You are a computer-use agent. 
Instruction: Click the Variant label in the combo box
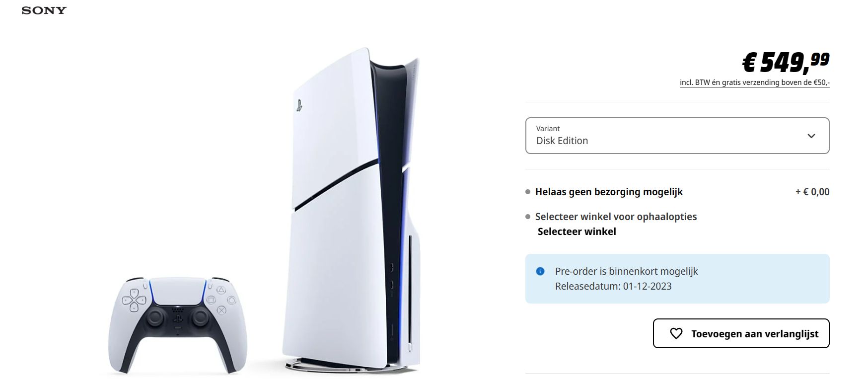548,128
